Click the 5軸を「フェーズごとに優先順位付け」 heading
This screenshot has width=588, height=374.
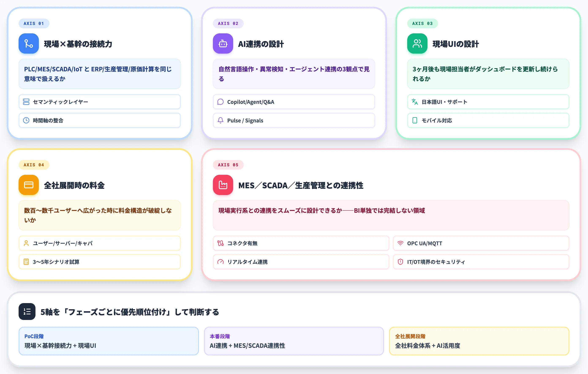tap(130, 312)
